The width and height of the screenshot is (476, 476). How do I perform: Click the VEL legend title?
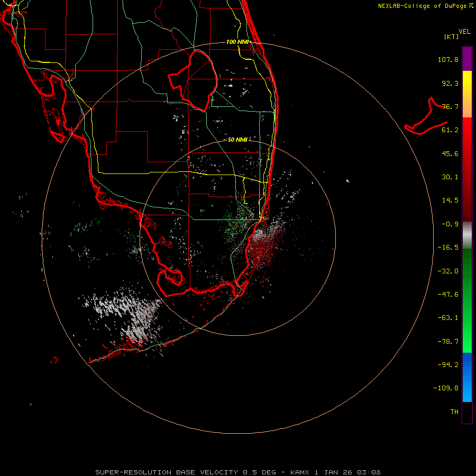[464, 31]
